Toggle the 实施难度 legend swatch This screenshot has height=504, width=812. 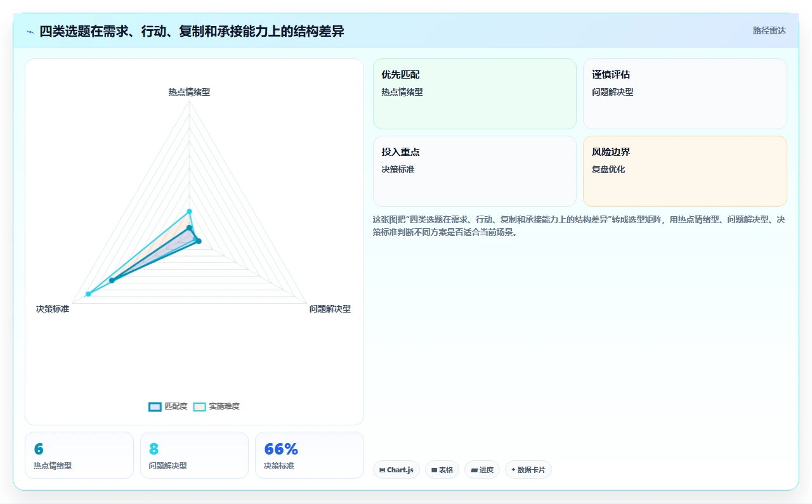pyautogui.click(x=199, y=406)
